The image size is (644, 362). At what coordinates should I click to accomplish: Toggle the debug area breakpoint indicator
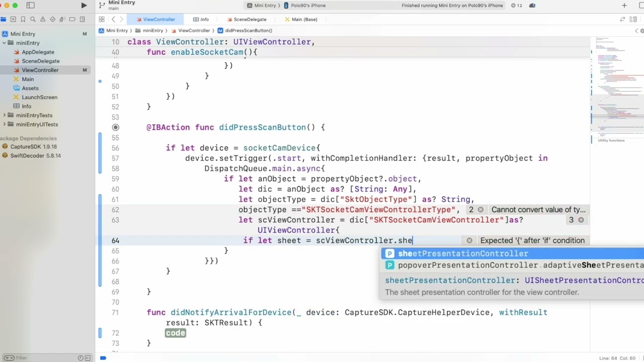point(103,358)
